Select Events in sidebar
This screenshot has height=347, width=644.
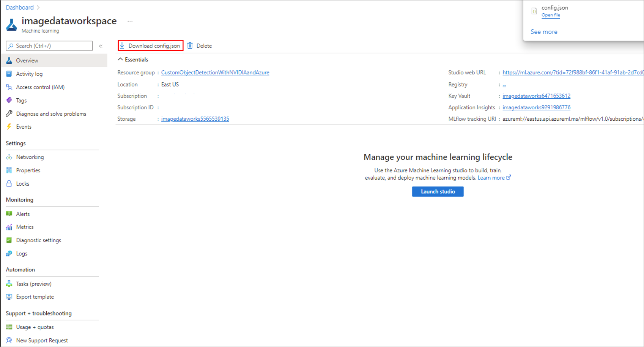coord(24,126)
